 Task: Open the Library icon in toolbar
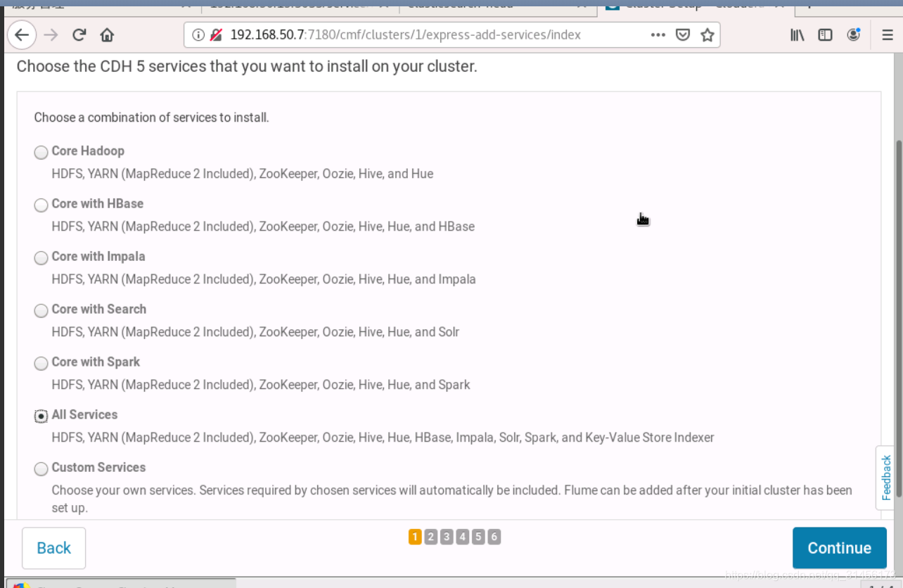pos(797,34)
